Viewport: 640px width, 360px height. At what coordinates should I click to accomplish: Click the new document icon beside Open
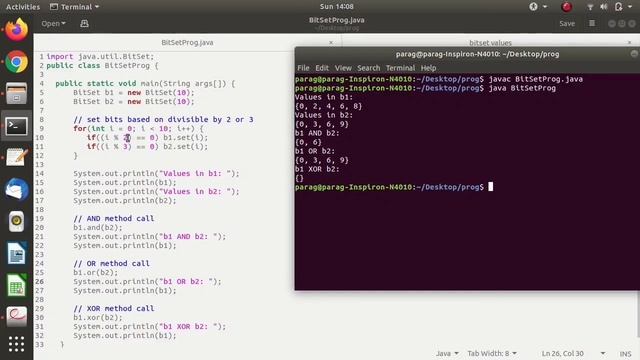click(84, 24)
